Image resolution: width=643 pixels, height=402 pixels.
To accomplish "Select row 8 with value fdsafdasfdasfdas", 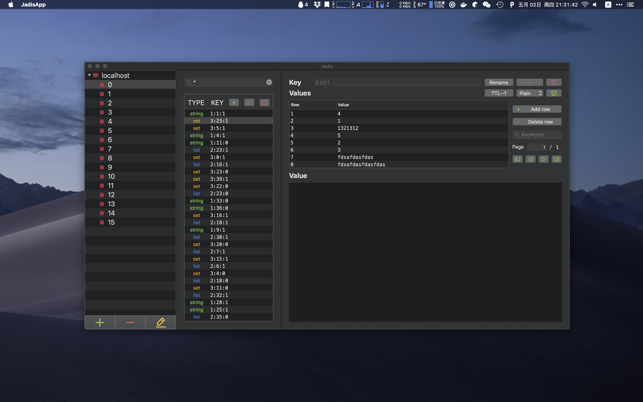I will (399, 164).
